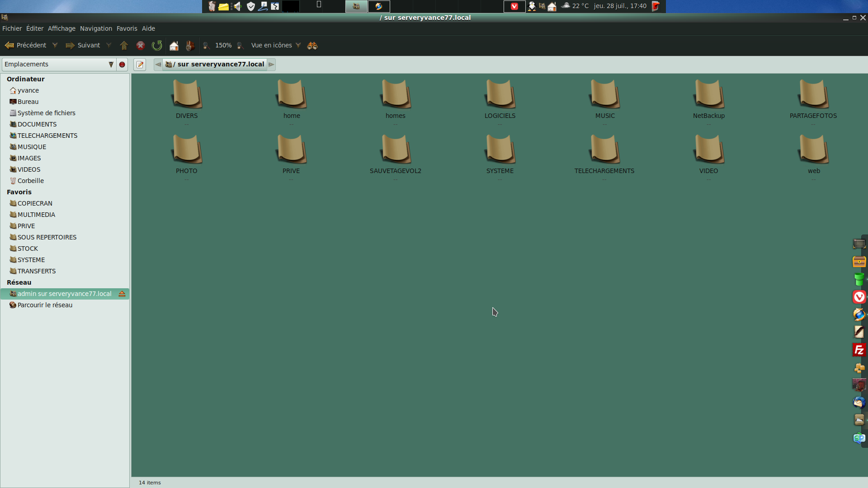The height and width of the screenshot is (488, 868).
Task: Click the path bar server location button
Action: pos(215,65)
